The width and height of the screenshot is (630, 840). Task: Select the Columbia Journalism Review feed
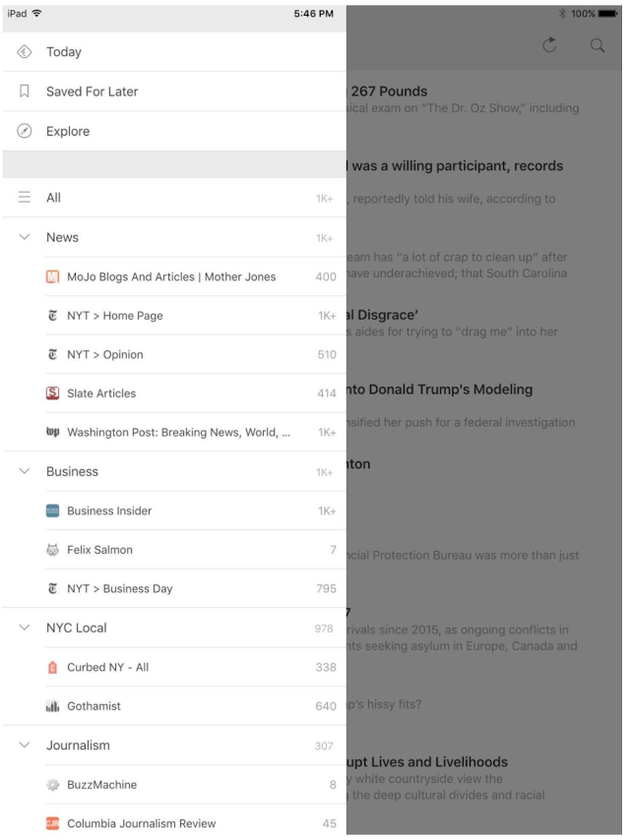pyautogui.click(x=141, y=823)
